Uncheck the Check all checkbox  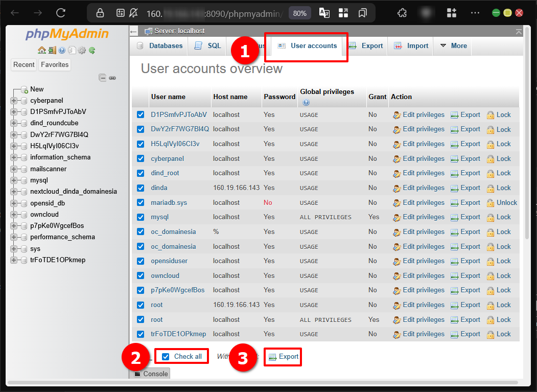tap(166, 357)
